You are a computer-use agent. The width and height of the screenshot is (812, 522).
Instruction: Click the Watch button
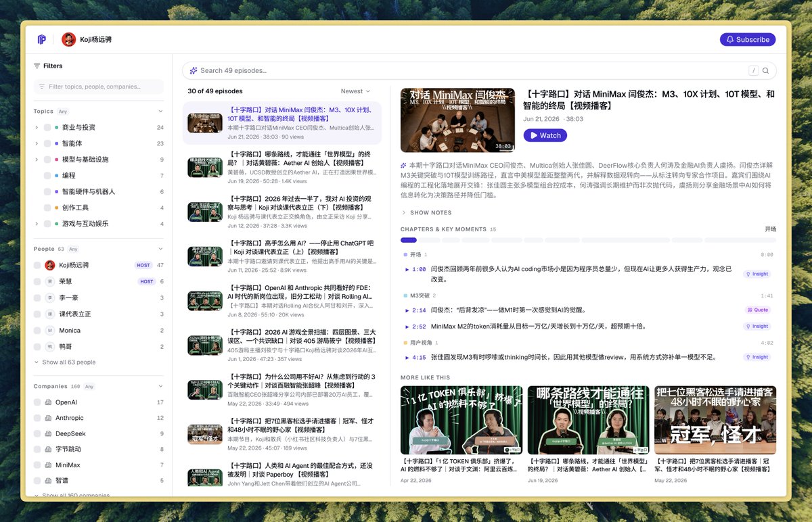click(x=545, y=135)
